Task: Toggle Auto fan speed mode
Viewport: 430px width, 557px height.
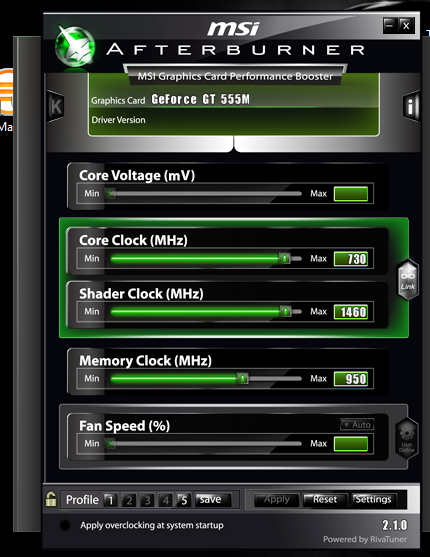Action: (357, 424)
